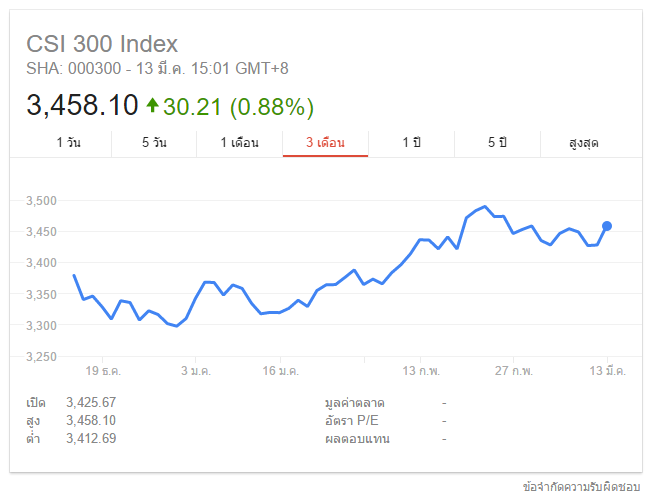Image resolution: width=656 pixels, height=499 pixels.
Task: Click the blue endpoint dot on chart
Action: tap(607, 226)
